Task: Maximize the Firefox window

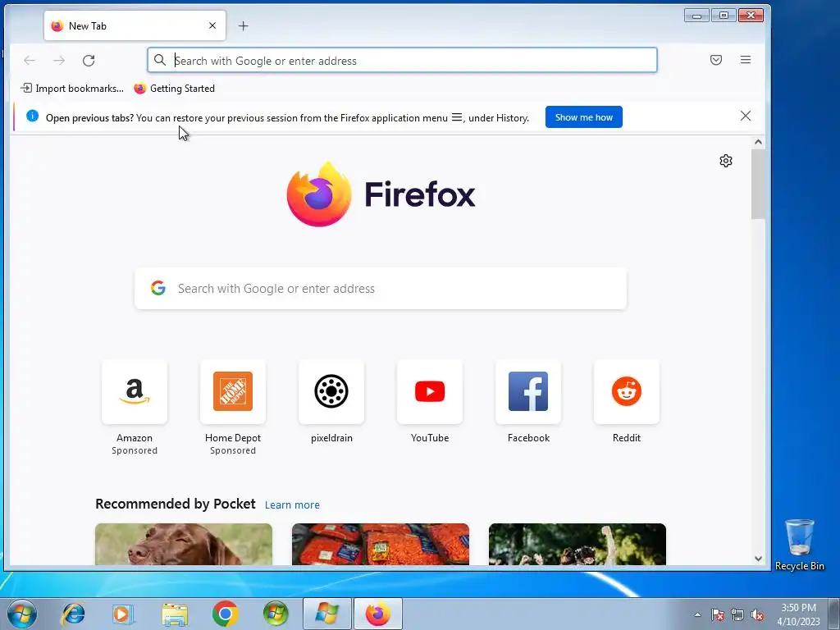Action: point(724,16)
